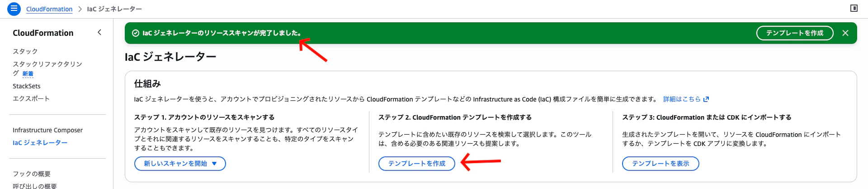The height and width of the screenshot is (189, 868).
Task: Dismiss the green scan-complete banner
Action: (845, 33)
